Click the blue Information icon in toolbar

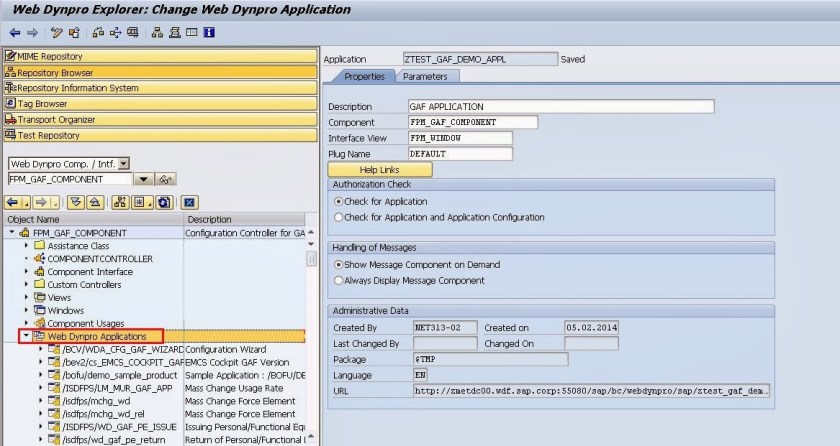point(208,33)
